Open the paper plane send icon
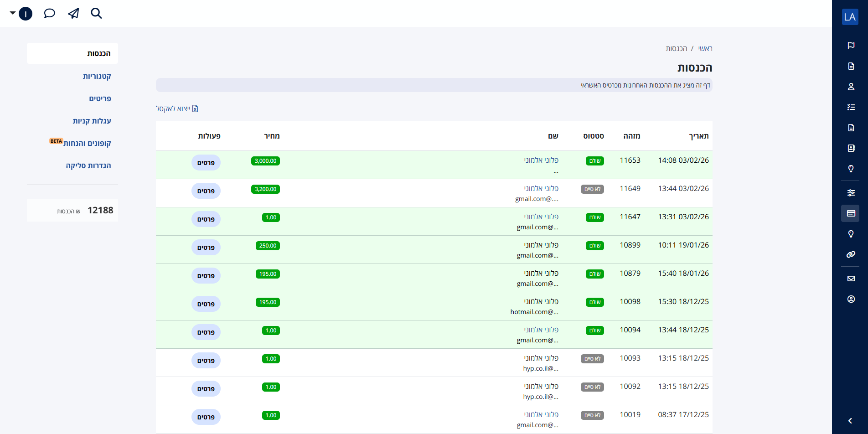 73,14
